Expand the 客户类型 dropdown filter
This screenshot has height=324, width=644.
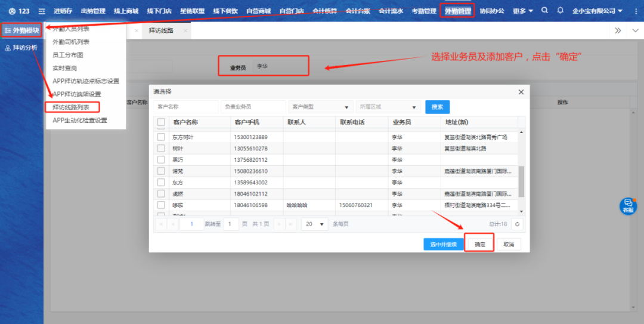320,107
